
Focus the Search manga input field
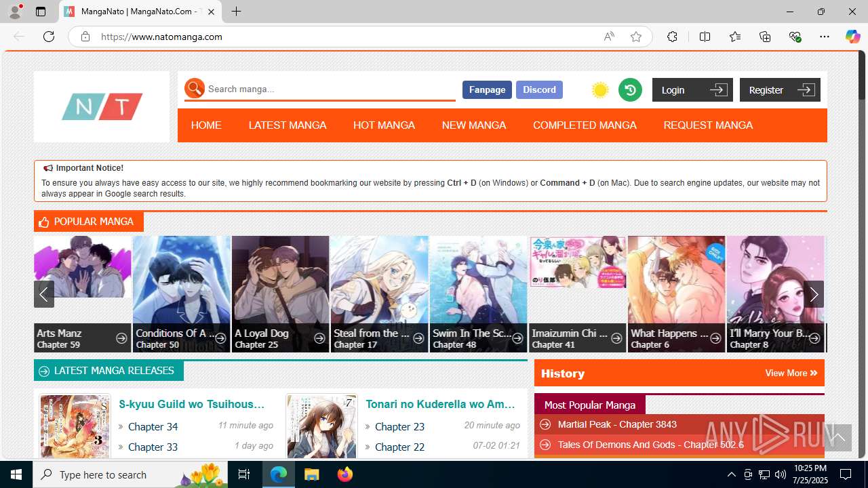click(330, 89)
